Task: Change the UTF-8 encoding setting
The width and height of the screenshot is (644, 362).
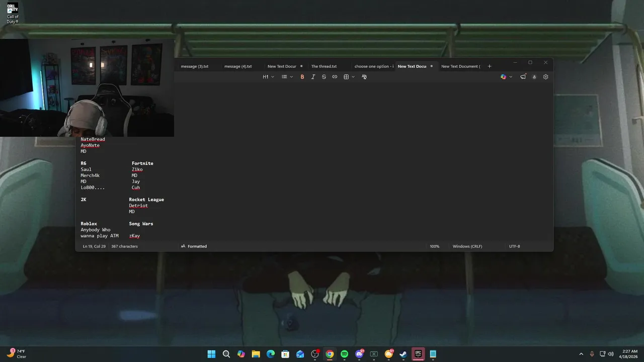Action: click(514, 246)
